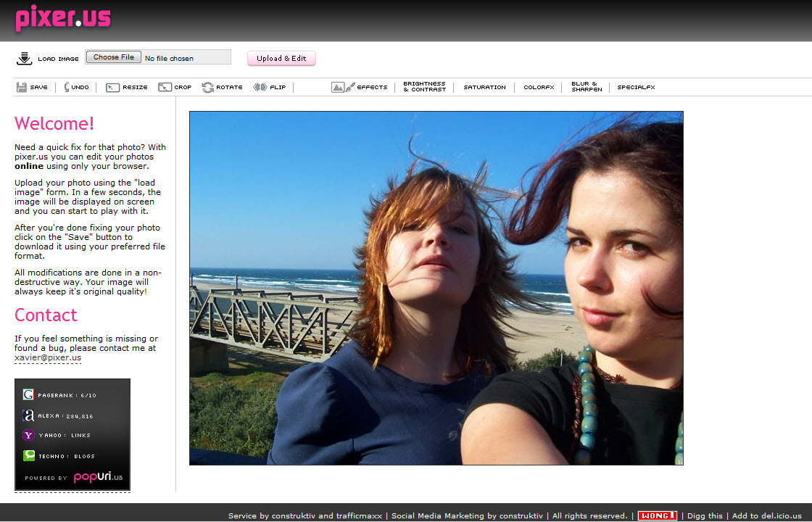Viewport: 812px width, 522px height.
Task: Open the ColorFX menu item
Action: [539, 87]
